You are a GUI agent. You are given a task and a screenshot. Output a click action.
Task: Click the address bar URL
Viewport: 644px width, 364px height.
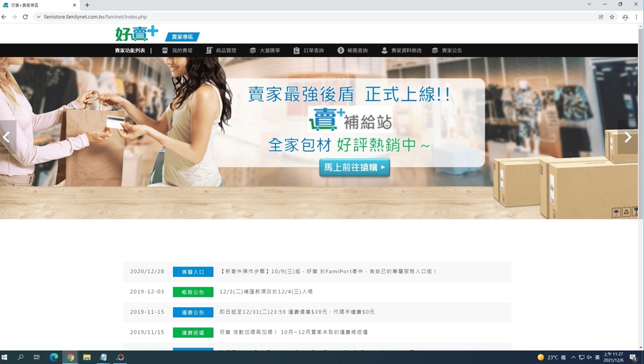pos(96,17)
